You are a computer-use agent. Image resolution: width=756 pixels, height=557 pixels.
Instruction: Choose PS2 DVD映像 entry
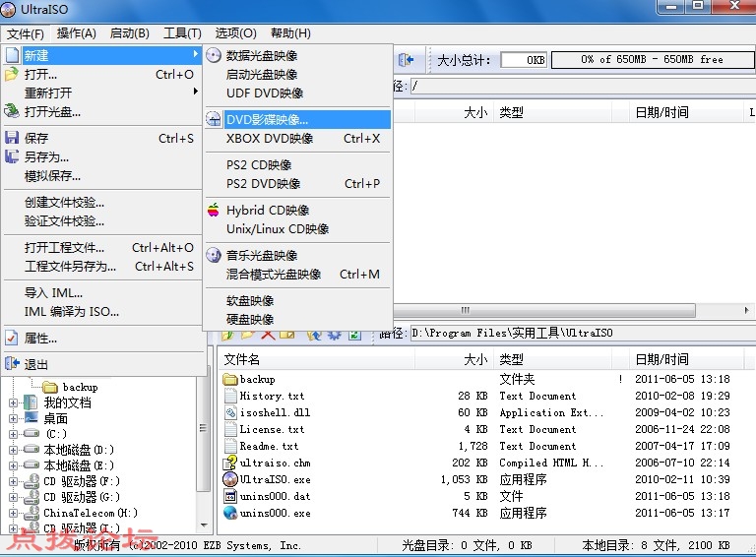coord(298,184)
